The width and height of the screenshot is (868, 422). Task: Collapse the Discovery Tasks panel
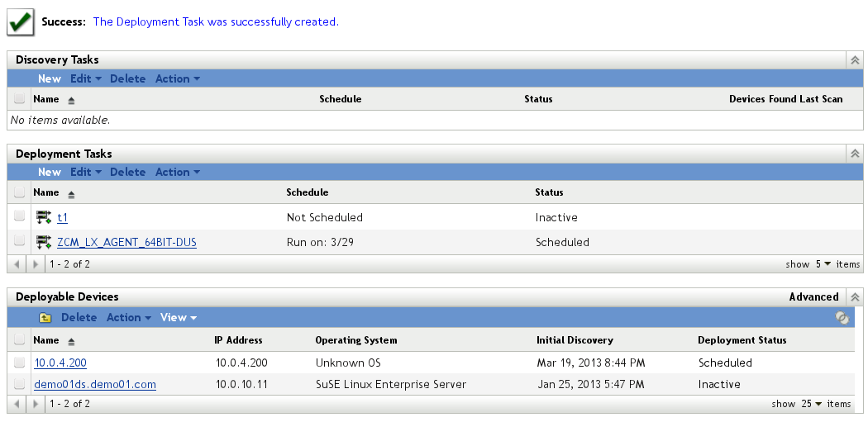(x=855, y=60)
